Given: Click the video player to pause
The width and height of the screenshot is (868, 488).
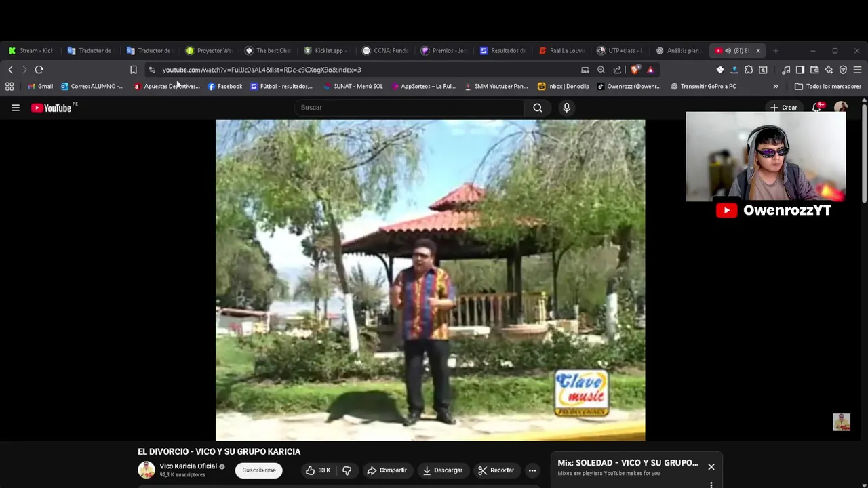Looking at the screenshot, I should (x=430, y=280).
